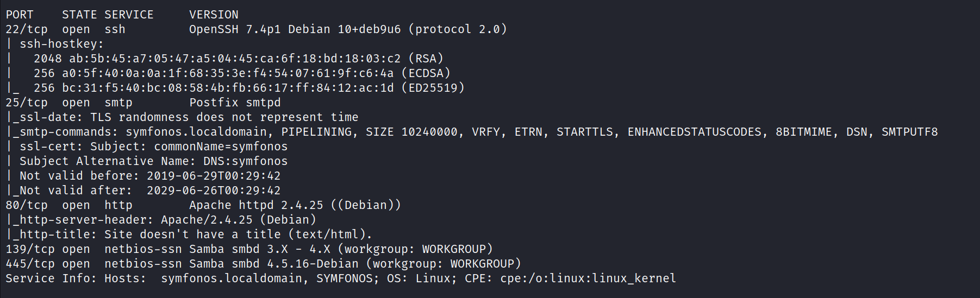Viewport: 980px width, 298px height.
Task: Click the RSA host key fingerprint
Action: click(x=234, y=59)
